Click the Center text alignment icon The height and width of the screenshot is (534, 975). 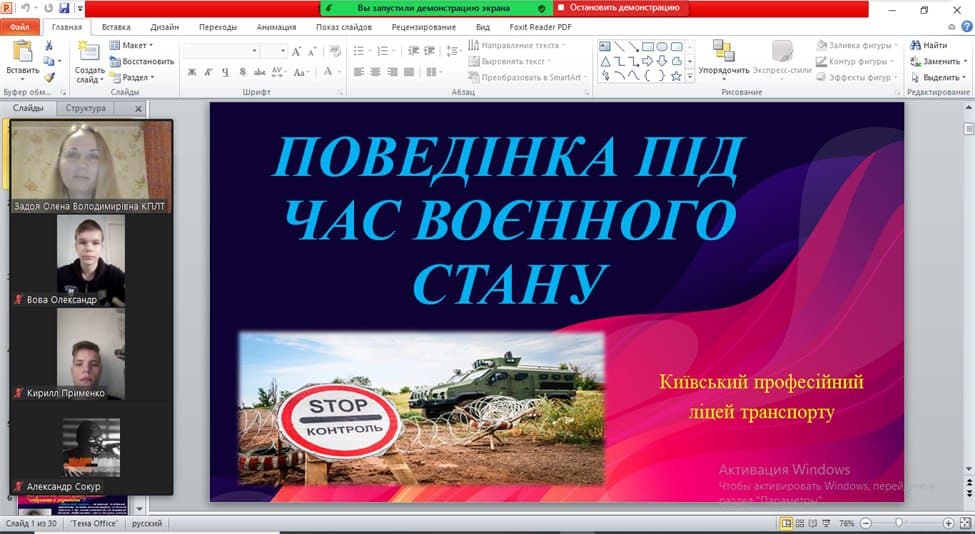click(376, 72)
